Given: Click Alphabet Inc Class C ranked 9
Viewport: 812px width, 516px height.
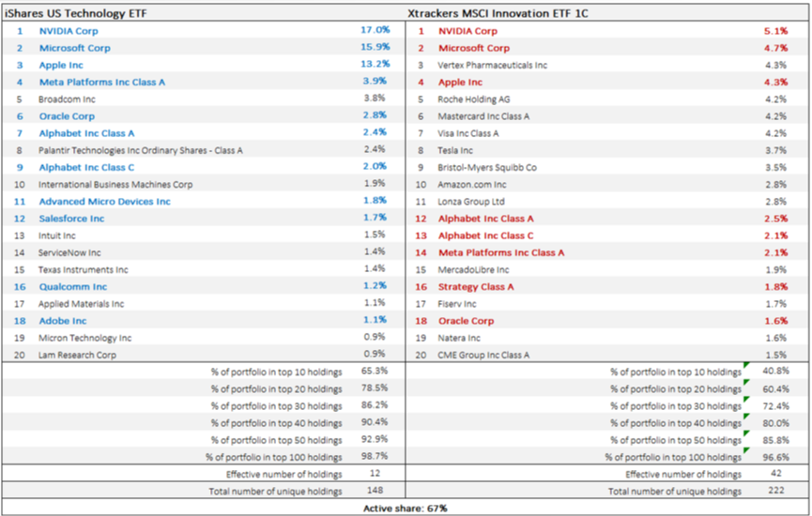Looking at the screenshot, I should coord(86,167).
